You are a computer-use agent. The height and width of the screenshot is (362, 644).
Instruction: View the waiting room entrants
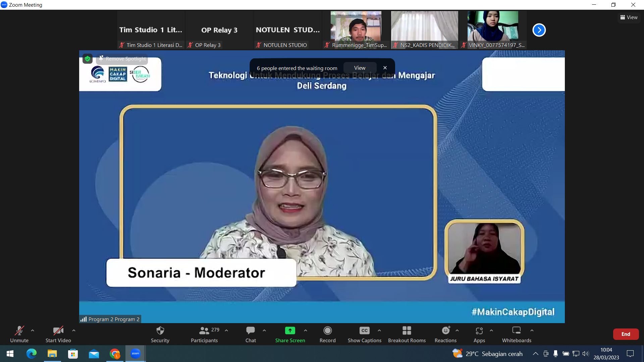click(x=360, y=68)
